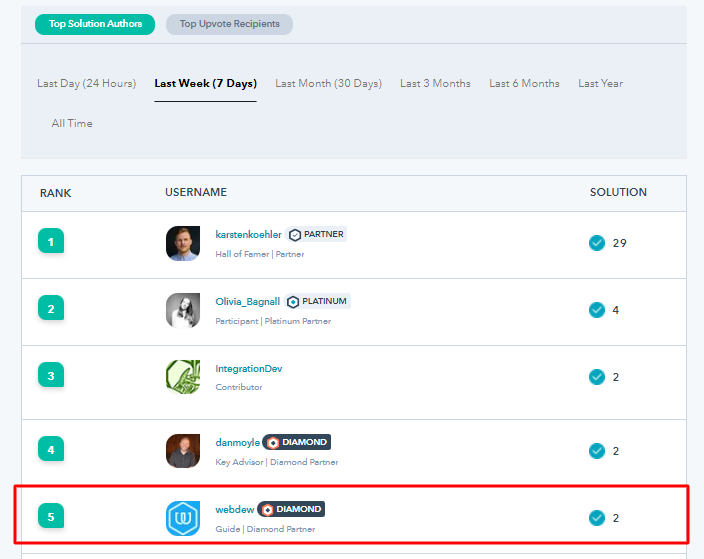Click Olivia_Bagnall's profile avatar
Image resolution: width=704 pixels, height=559 pixels.
[183, 310]
